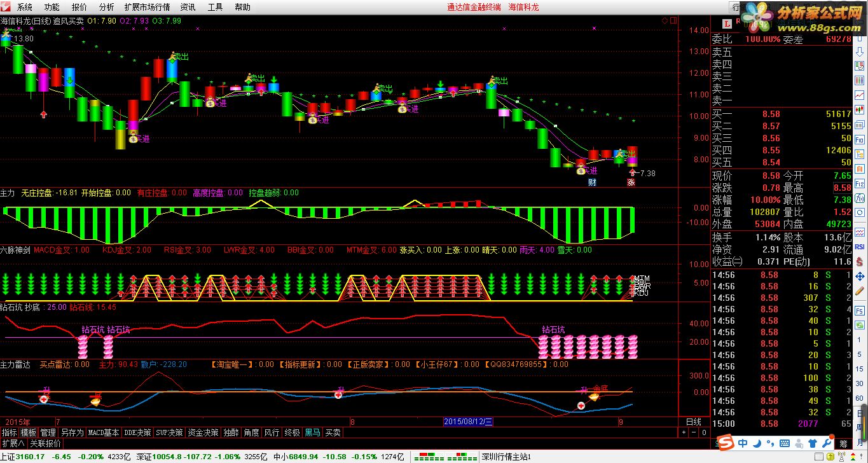868x463 pixels.
Task: Select the 角度 template tab
Action: pyautogui.click(x=251, y=432)
